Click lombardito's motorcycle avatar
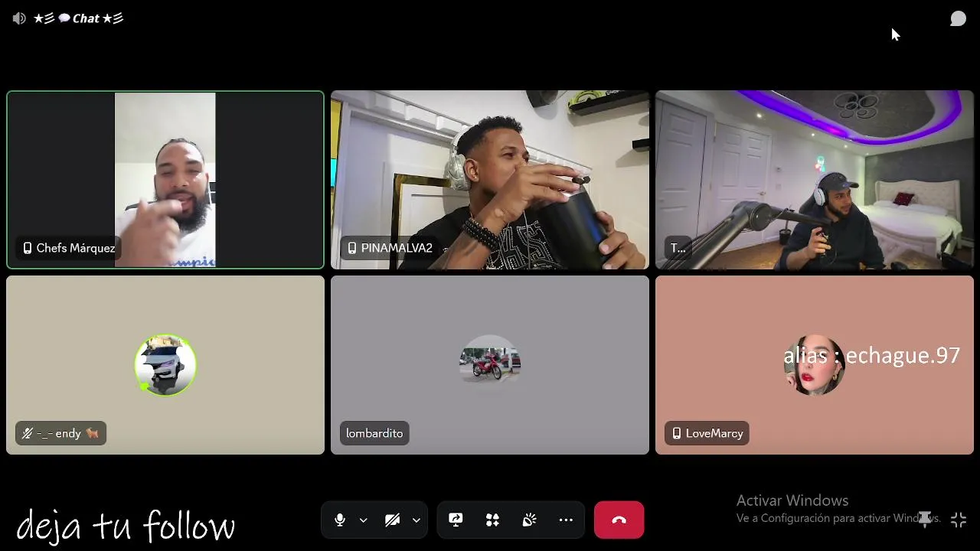This screenshot has height=551, width=980. pyautogui.click(x=490, y=365)
